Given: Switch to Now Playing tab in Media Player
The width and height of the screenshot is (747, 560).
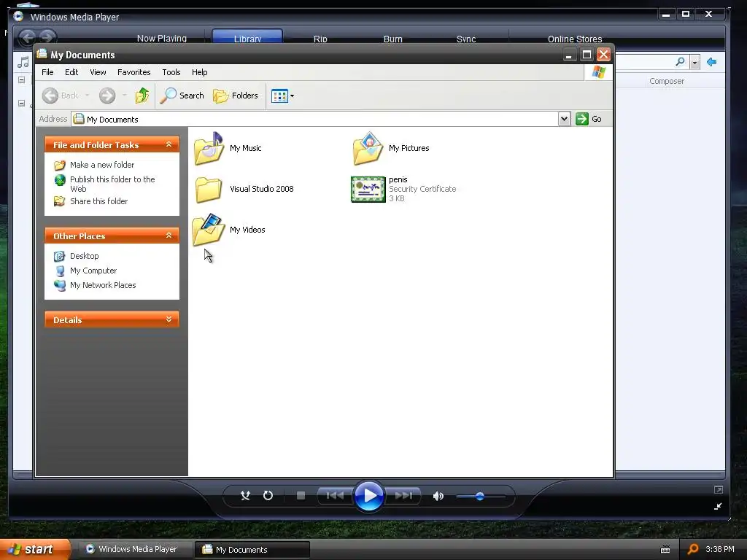Looking at the screenshot, I should 161,38.
